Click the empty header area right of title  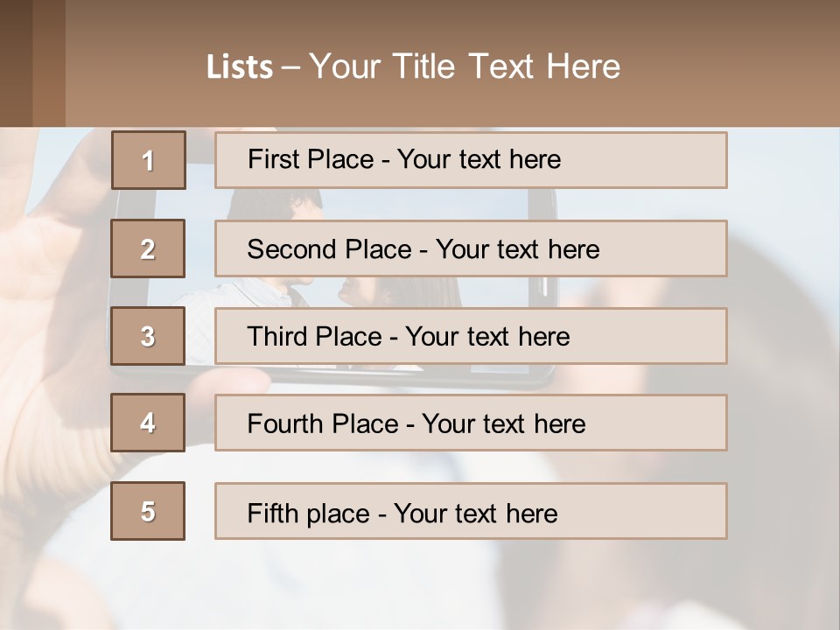pos(735,66)
